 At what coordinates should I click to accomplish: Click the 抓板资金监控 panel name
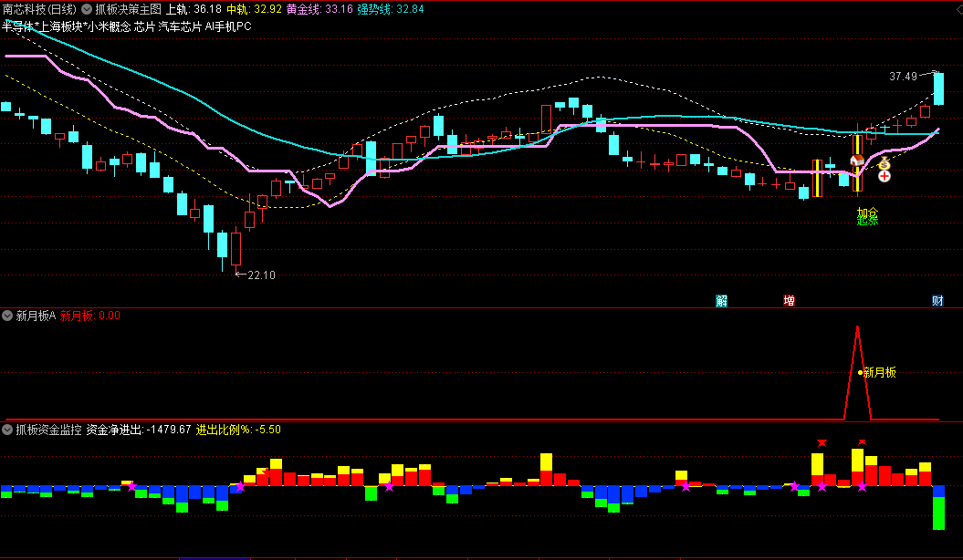[x=49, y=430]
